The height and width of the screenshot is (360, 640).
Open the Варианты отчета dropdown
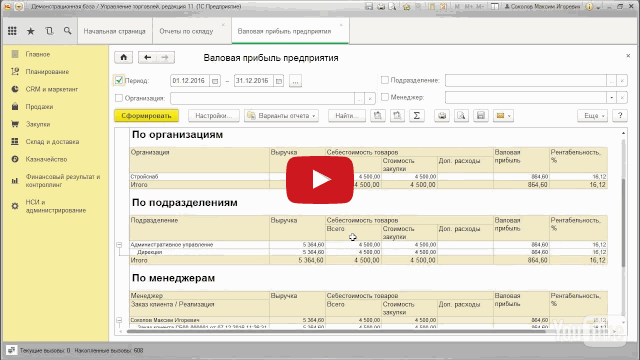pyautogui.click(x=282, y=116)
